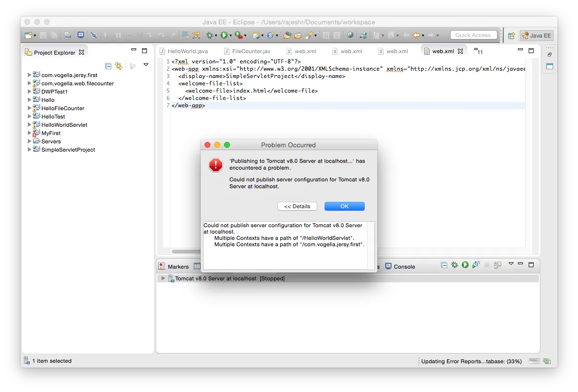
Task: Minimize the Project Explorer panel
Action: click(134, 49)
